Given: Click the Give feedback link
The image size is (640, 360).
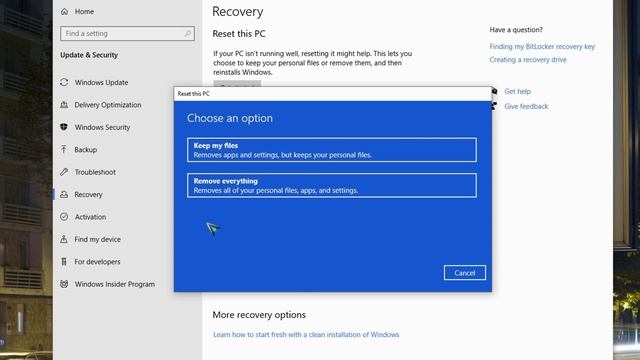Looking at the screenshot, I should click(x=526, y=106).
